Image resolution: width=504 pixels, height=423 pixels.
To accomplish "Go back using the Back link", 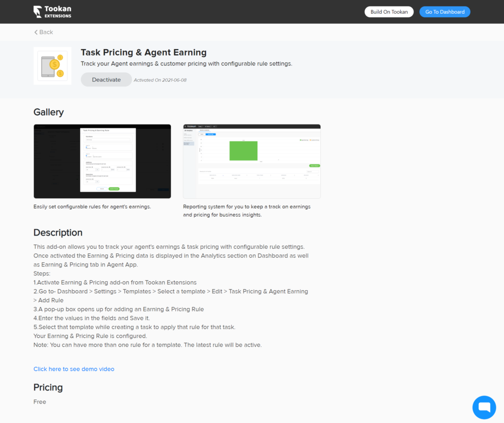I will [43, 32].
